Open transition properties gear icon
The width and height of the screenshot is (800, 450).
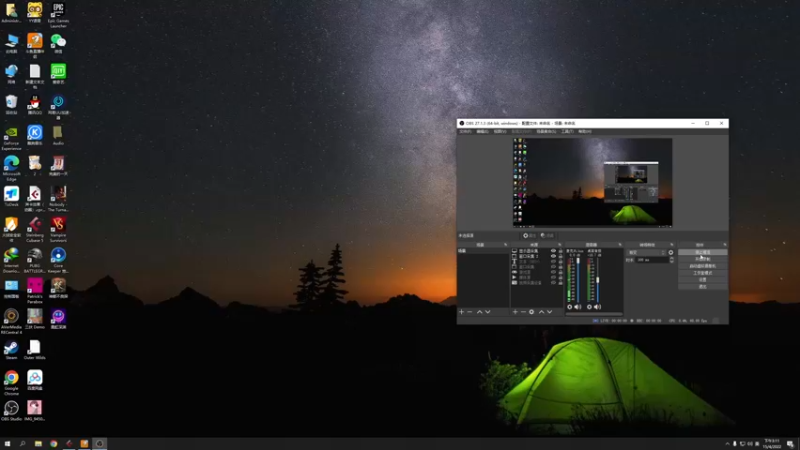(671, 252)
